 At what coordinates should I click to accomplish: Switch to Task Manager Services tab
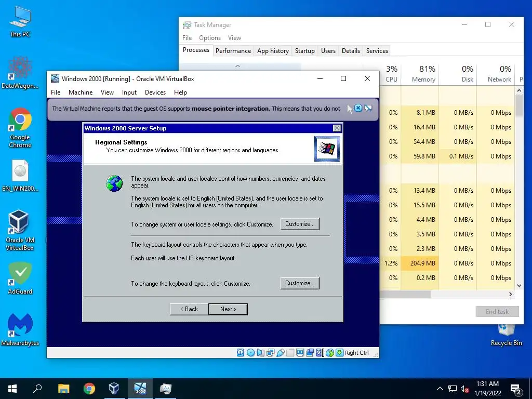point(377,51)
